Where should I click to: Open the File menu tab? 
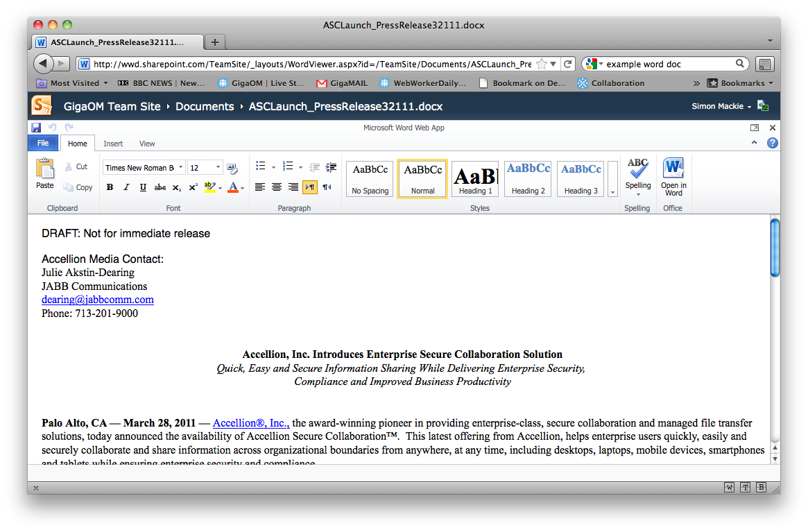point(43,143)
